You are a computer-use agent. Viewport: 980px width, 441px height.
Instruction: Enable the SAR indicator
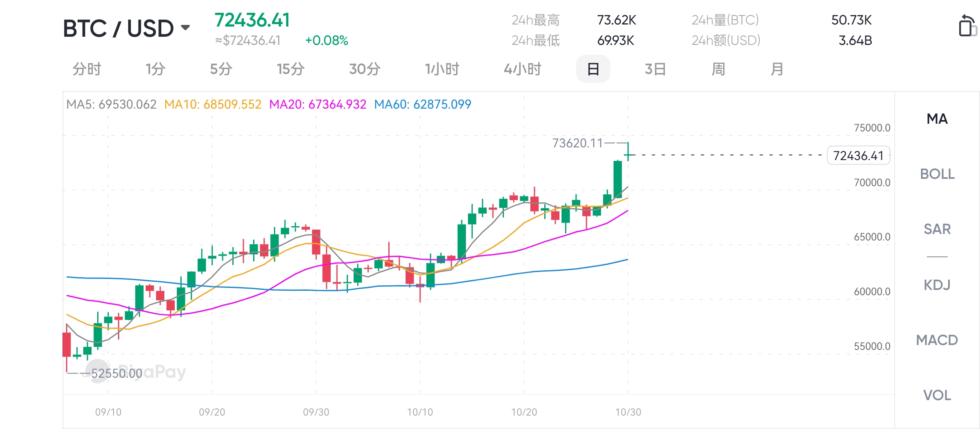[937, 229]
